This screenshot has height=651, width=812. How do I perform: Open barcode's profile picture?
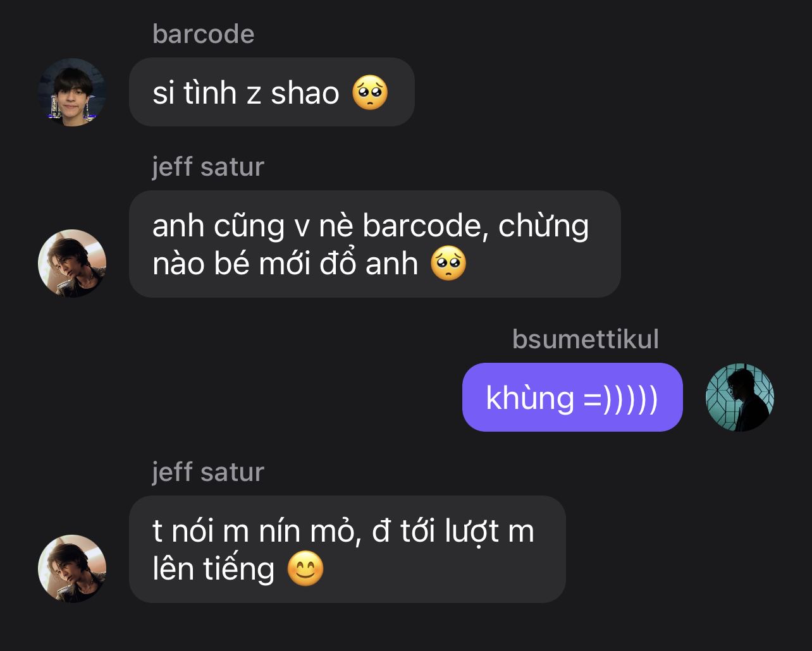72,92
